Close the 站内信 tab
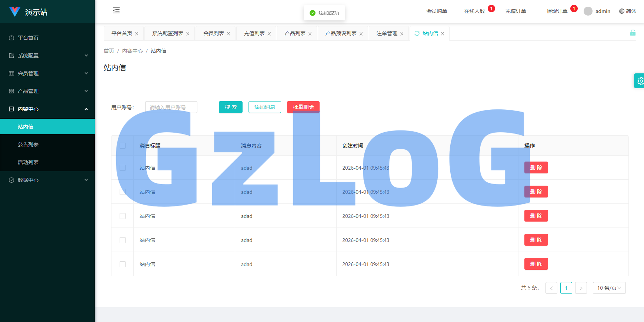 coord(443,34)
